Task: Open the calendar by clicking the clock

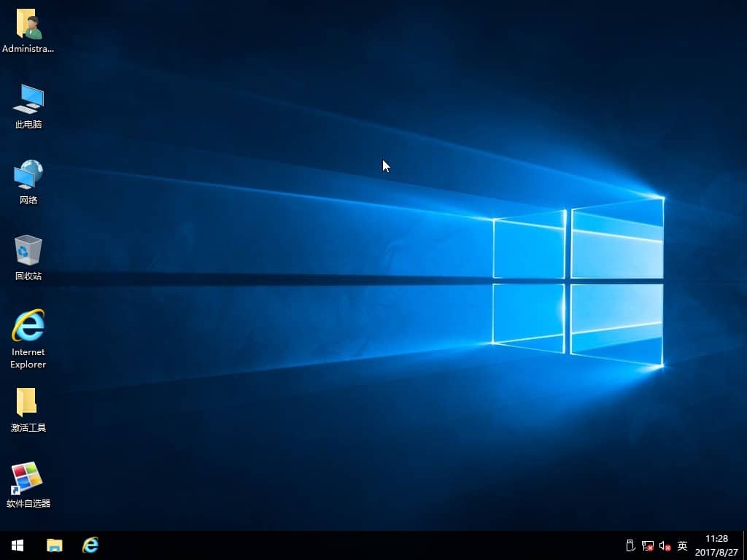Action: click(x=716, y=540)
